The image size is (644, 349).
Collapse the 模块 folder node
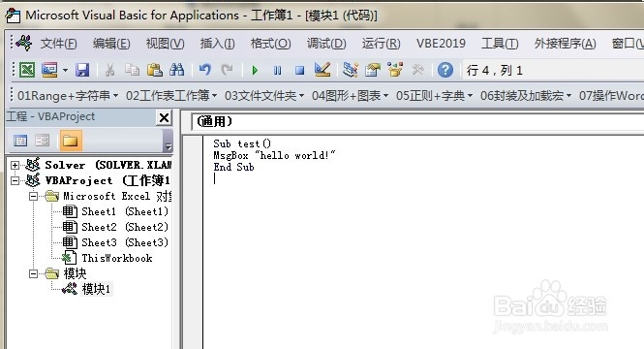click(x=34, y=273)
